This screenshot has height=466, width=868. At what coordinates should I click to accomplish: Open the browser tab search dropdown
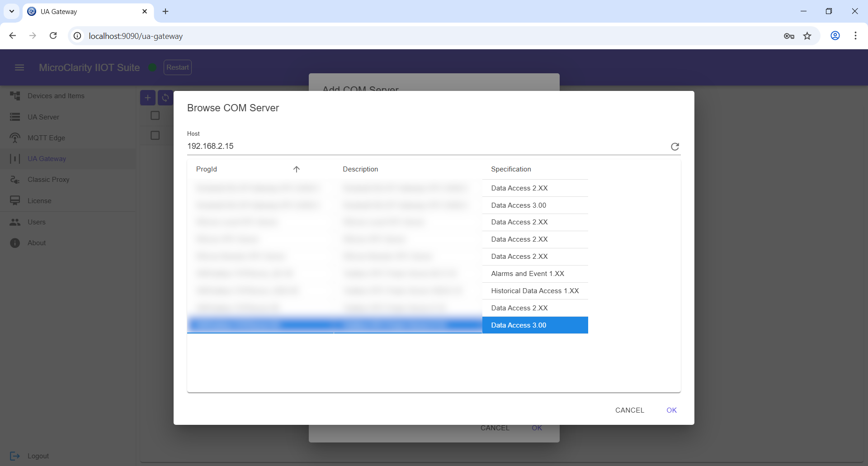[x=11, y=11]
